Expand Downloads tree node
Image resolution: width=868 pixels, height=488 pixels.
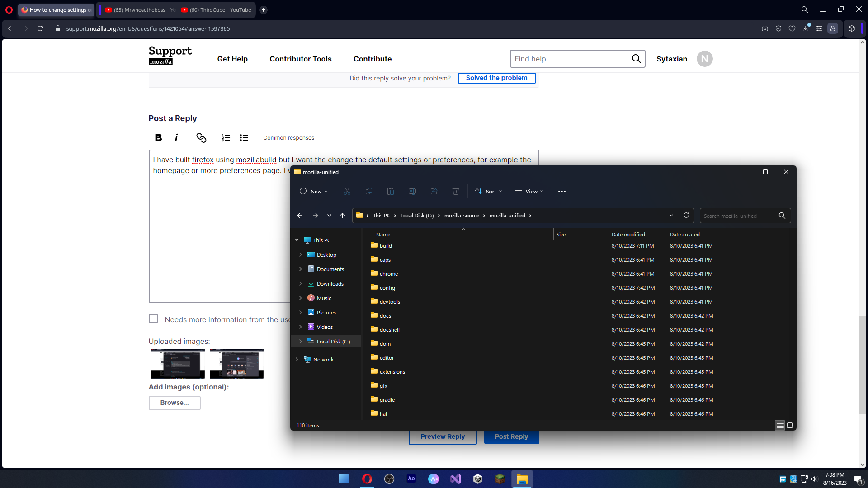point(301,283)
